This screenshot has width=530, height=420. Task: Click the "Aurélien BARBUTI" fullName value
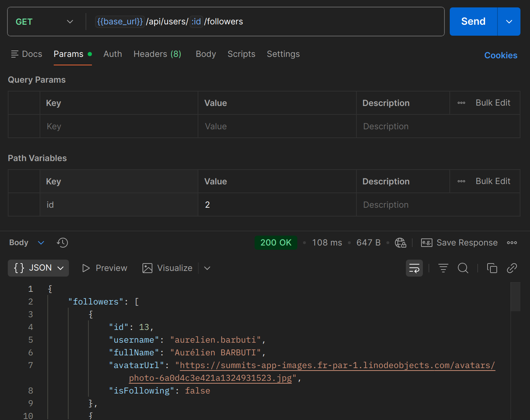215,353
